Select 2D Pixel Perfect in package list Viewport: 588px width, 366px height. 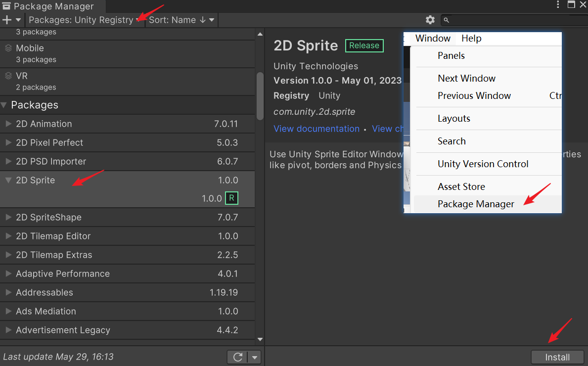tap(128, 142)
